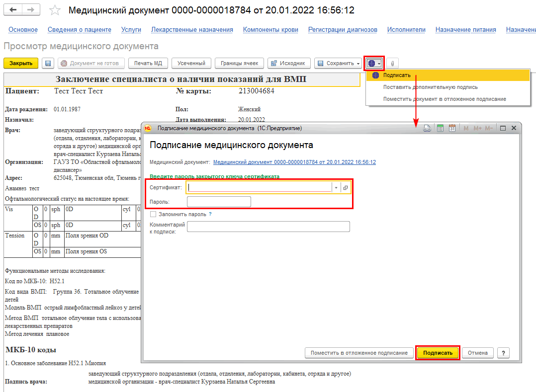
Task: Click the floppy disk save icon
Action: pyautogui.click(x=48, y=63)
